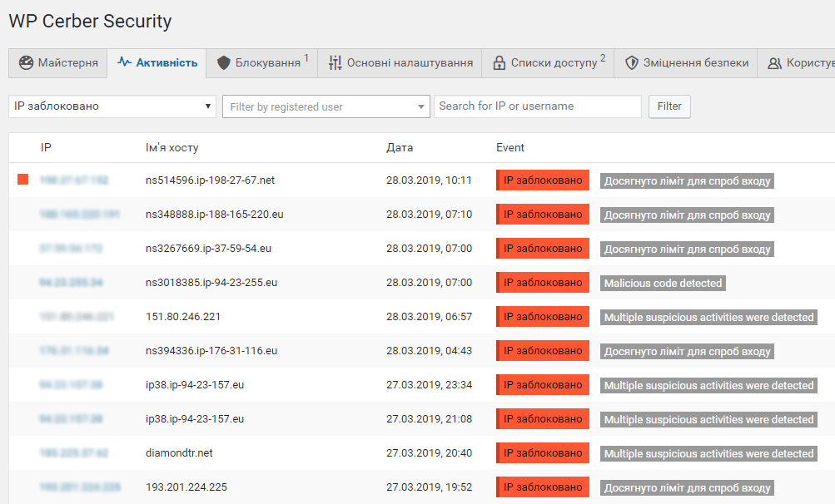This screenshot has height=504, width=835.
Task: Click the Filter button
Action: (x=669, y=106)
